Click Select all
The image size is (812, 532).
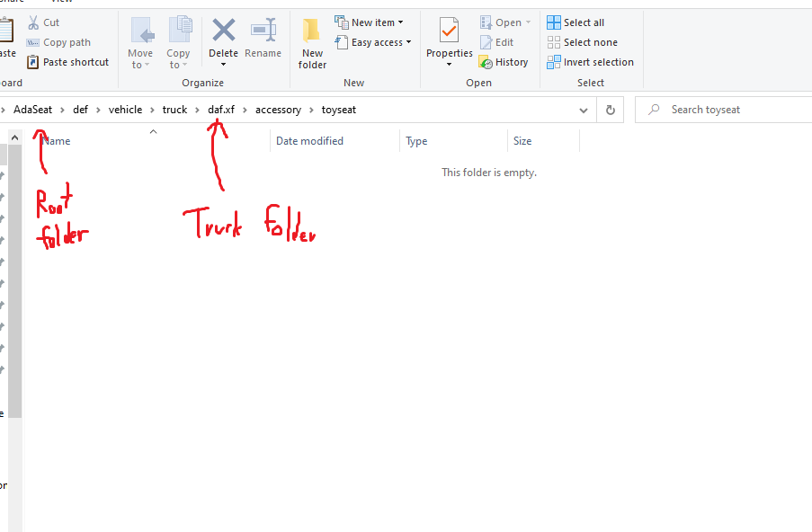[x=576, y=22]
